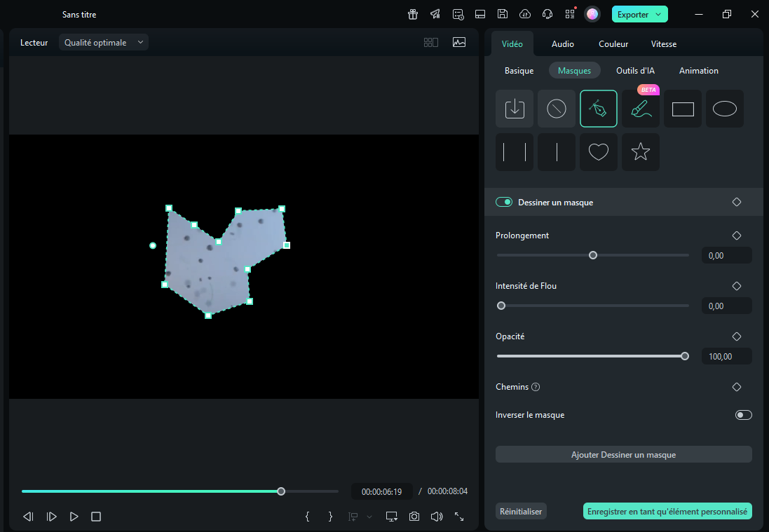Click the play button
The image size is (769, 532).
click(x=74, y=517)
